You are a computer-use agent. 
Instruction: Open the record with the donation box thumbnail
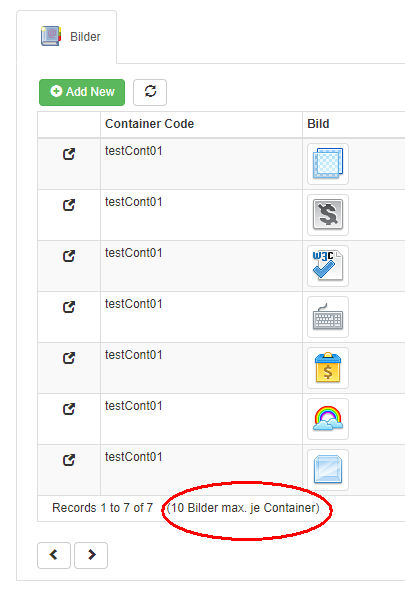69,358
